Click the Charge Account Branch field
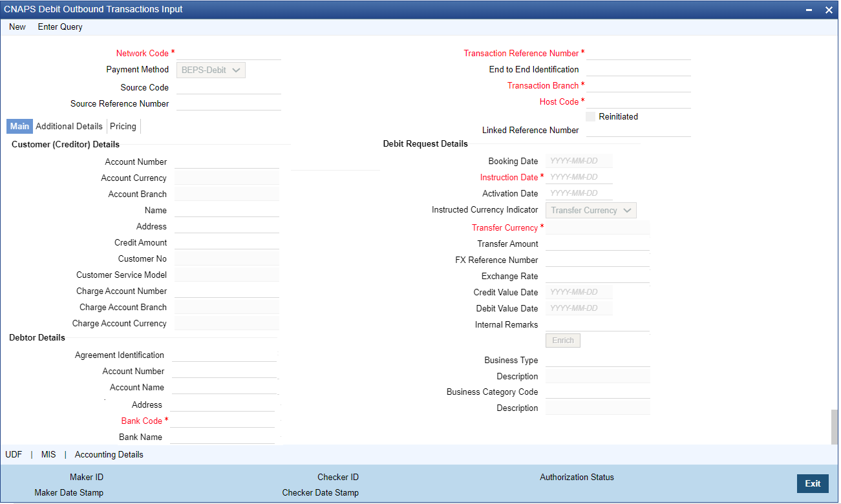Image resolution: width=841 pixels, height=504 pixels. [227, 307]
